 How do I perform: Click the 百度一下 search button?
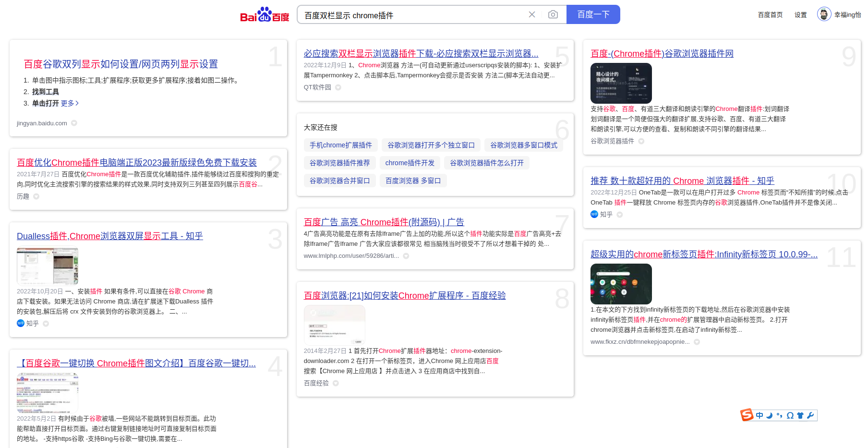click(x=593, y=14)
